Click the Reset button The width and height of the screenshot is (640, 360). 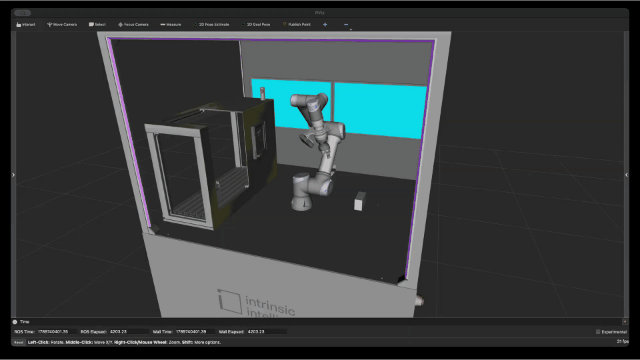pyautogui.click(x=18, y=342)
